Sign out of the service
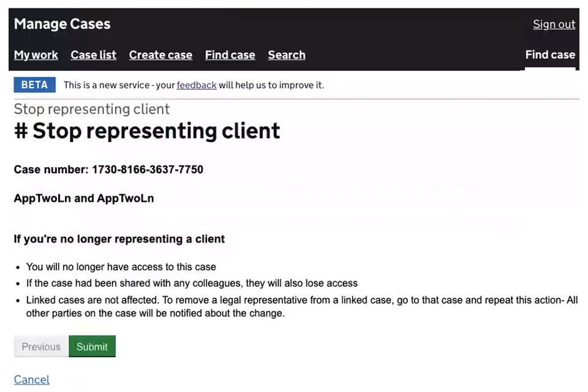588x392 pixels. click(554, 24)
